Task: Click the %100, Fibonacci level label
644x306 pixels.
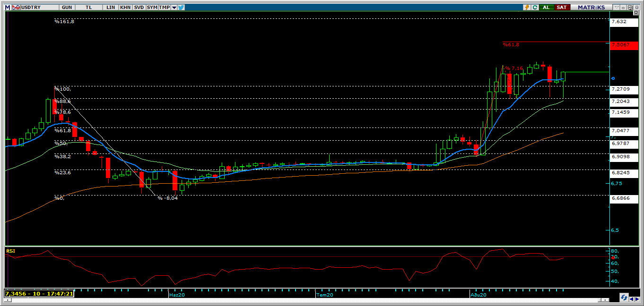Action: pos(62,89)
